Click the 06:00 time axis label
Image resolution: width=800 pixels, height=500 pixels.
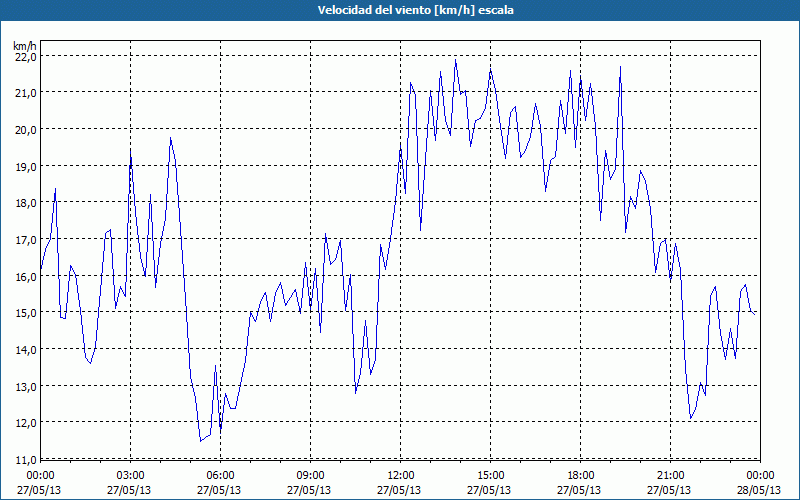pos(220,476)
